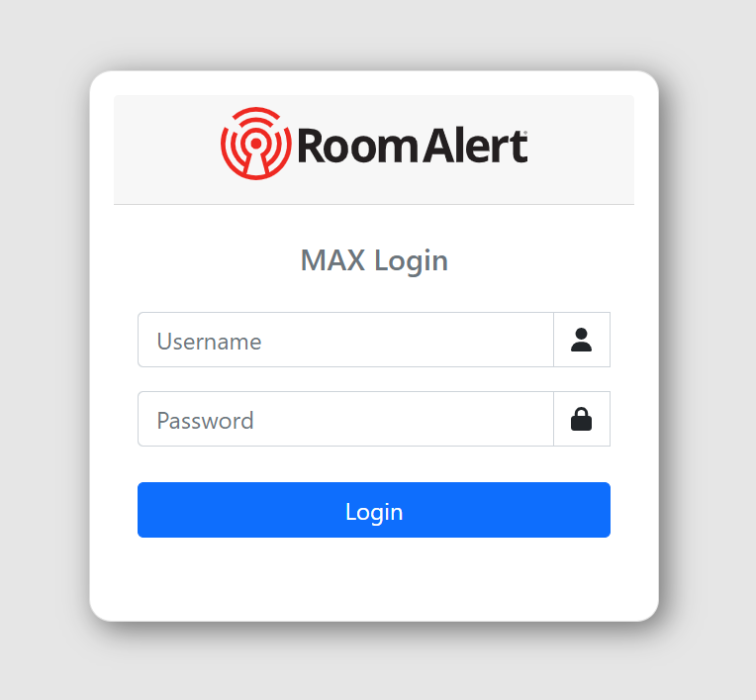Click the registered trademark symbol after Alert

click(525, 132)
